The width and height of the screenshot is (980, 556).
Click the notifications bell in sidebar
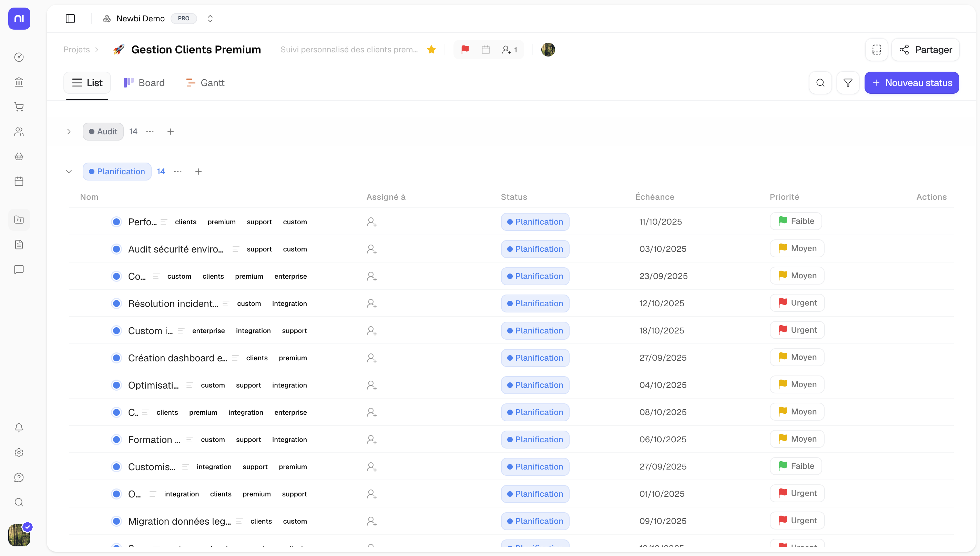coord(19,428)
